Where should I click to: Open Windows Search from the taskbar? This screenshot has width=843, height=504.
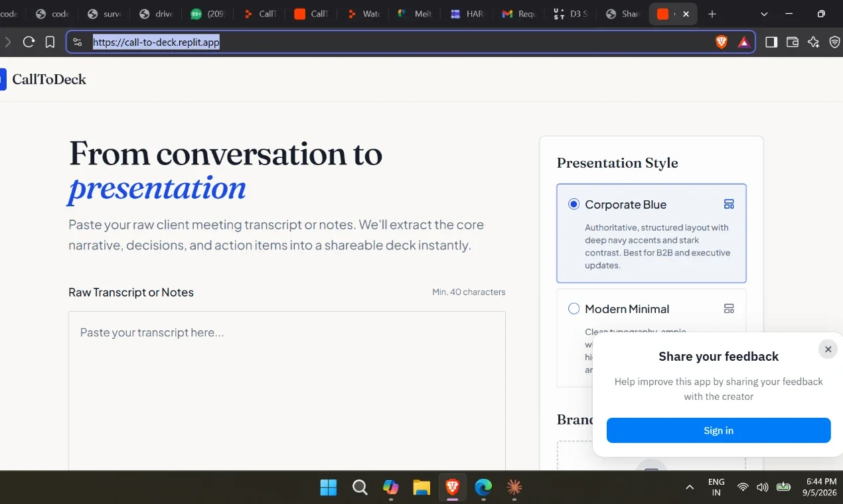click(x=360, y=487)
